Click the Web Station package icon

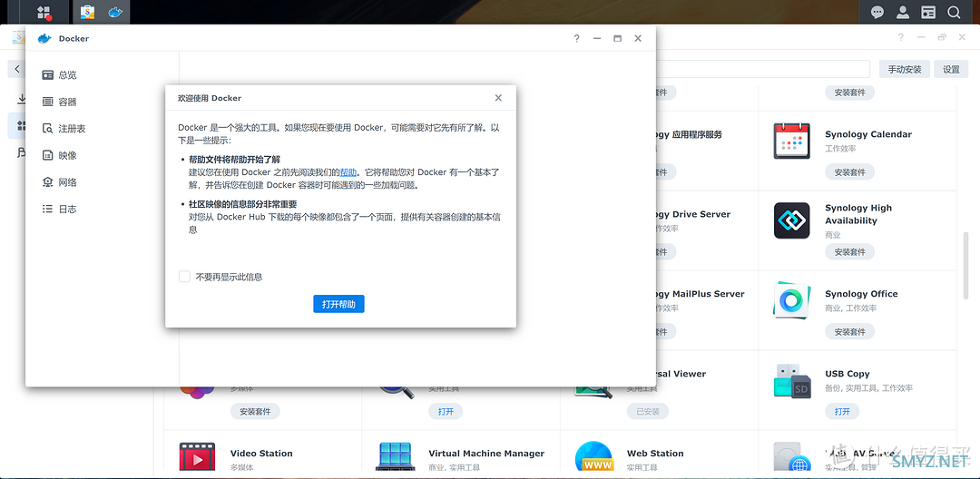(593, 456)
